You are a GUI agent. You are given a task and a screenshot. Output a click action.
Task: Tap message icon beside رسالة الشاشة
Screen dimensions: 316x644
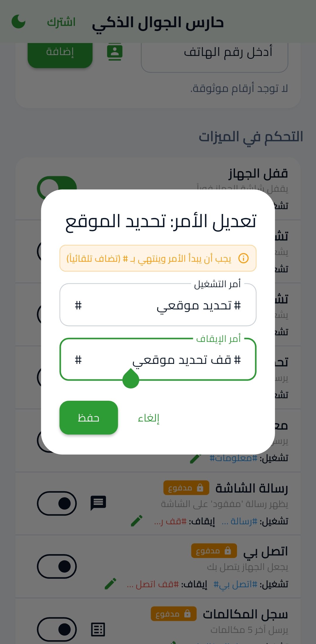click(x=98, y=503)
